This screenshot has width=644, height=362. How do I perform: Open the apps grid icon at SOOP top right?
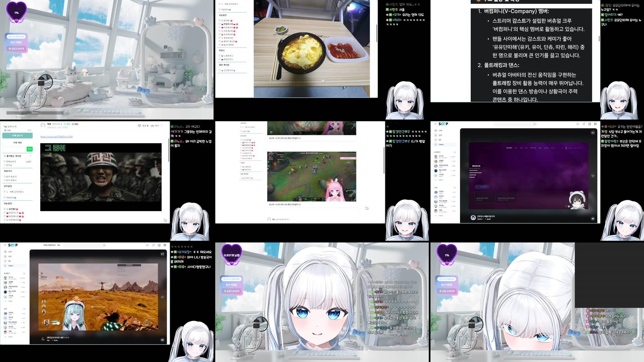(595, 124)
